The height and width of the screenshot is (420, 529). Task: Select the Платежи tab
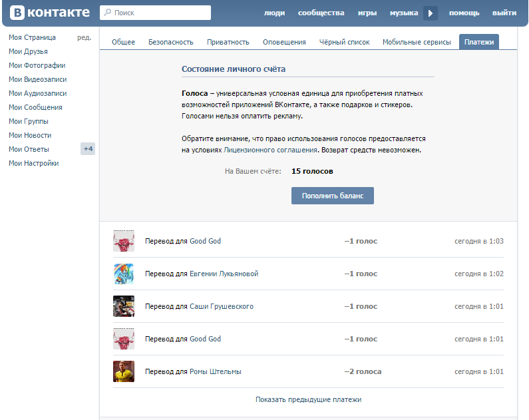[x=479, y=42]
